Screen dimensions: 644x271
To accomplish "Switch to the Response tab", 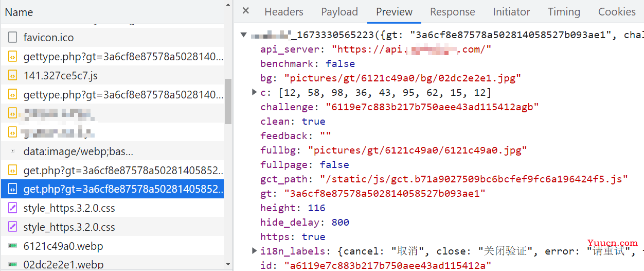I will coord(453,12).
